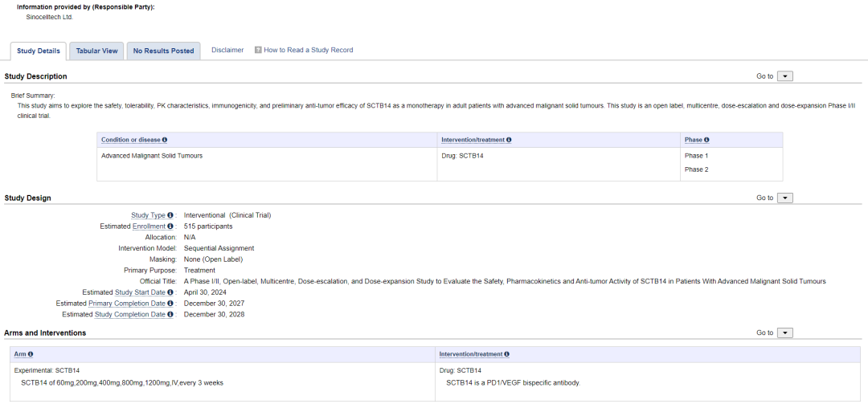The width and height of the screenshot is (868, 408).
Task: Open Go to dropdown in Arms and Interventions
Action: (785, 333)
